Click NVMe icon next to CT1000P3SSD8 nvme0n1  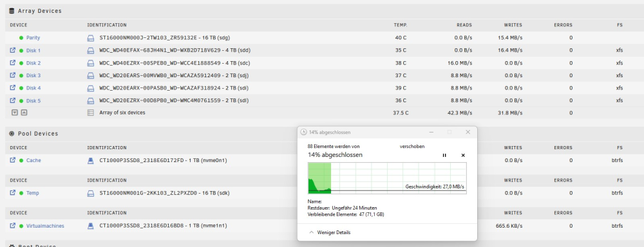coord(91,160)
